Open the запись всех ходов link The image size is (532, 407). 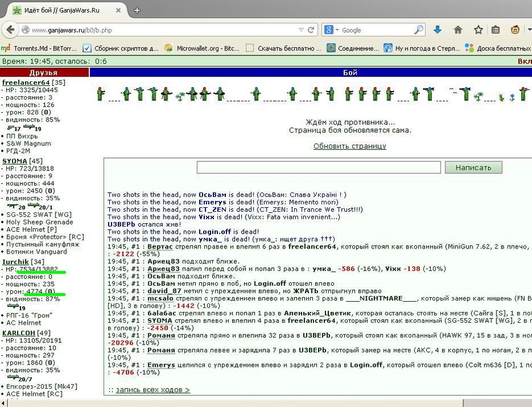tap(153, 390)
